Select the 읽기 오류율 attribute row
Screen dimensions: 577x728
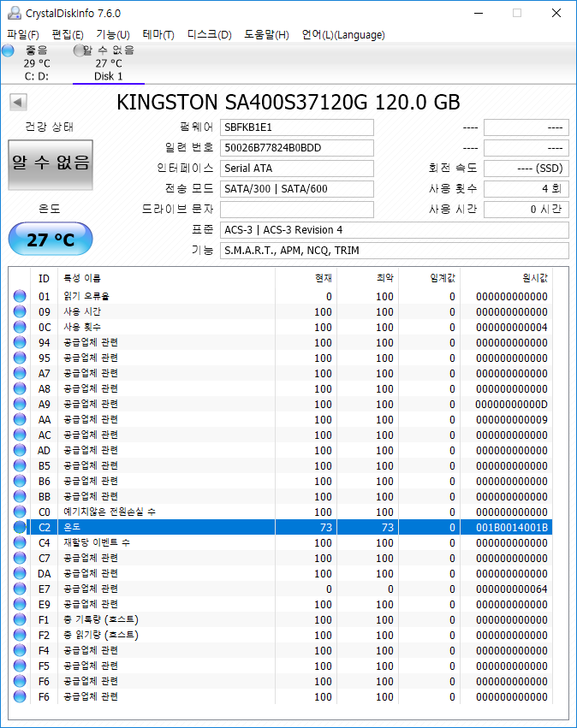[282, 296]
